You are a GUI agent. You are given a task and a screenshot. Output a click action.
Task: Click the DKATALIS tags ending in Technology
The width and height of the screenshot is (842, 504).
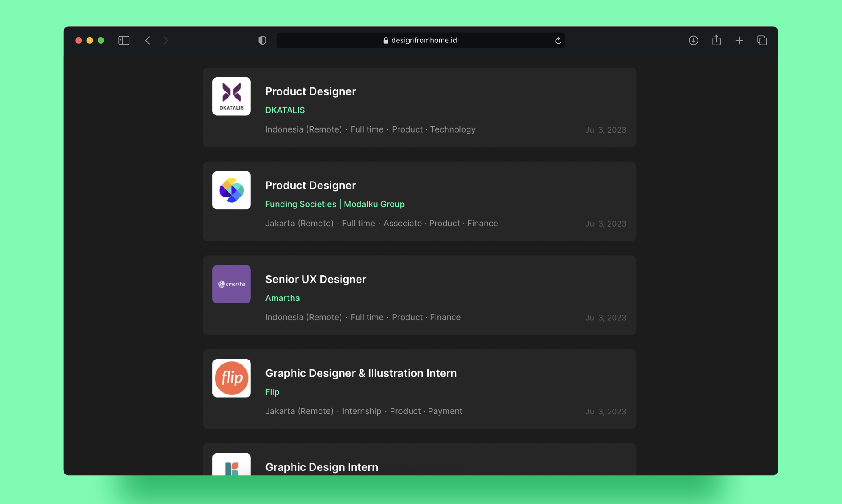coord(370,129)
